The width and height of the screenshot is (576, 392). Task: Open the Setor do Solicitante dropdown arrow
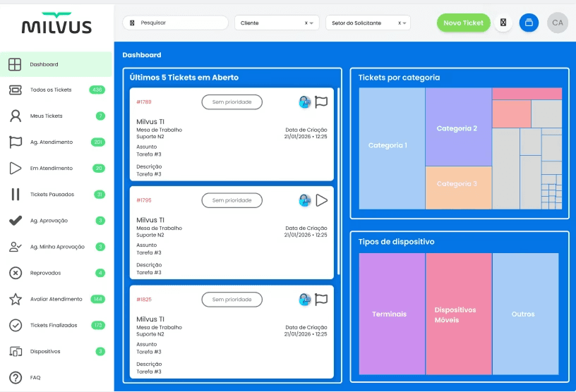[x=404, y=23]
